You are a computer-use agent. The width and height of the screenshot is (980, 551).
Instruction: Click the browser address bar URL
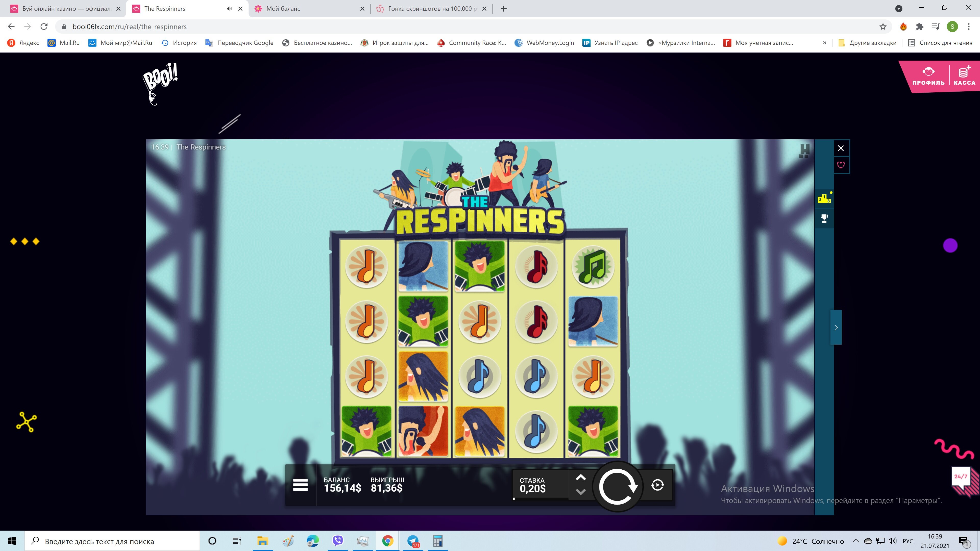[129, 27]
